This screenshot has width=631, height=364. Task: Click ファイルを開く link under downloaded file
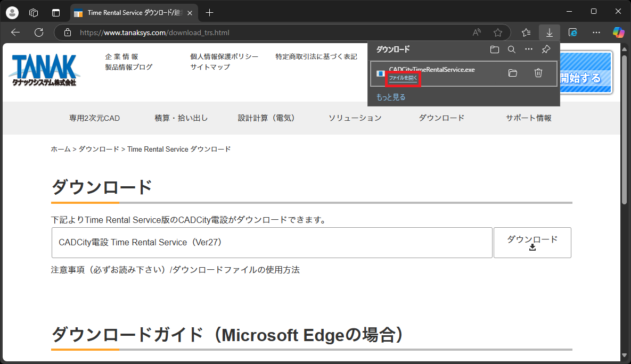coord(403,79)
